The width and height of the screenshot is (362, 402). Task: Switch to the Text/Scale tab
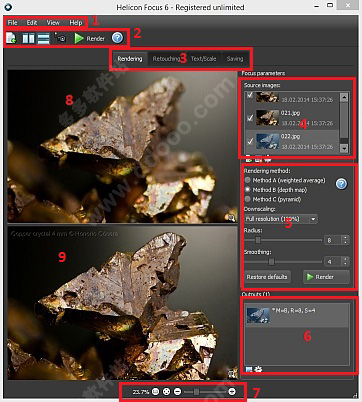point(203,59)
